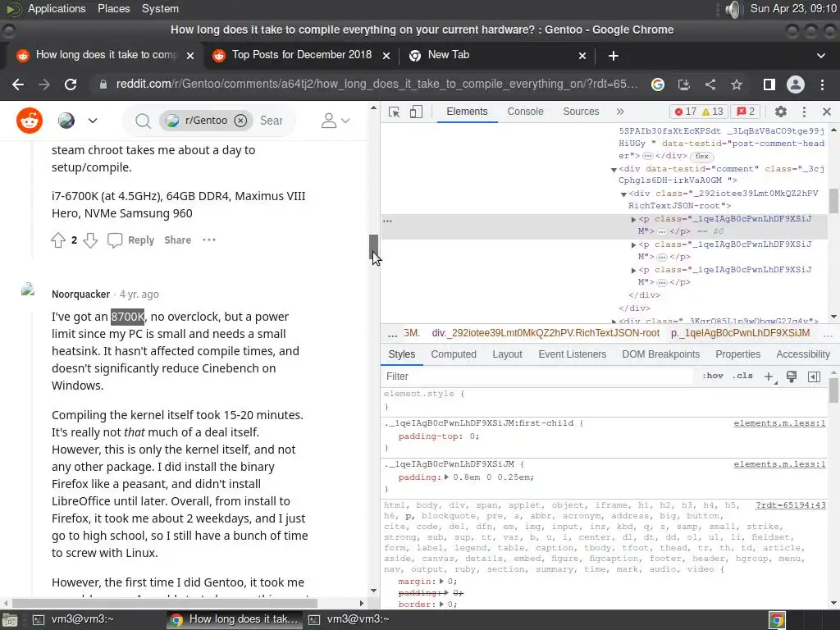Select the RichTextJSON-root breadcrumb item
This screenshot has height=630, width=840.
546,333
